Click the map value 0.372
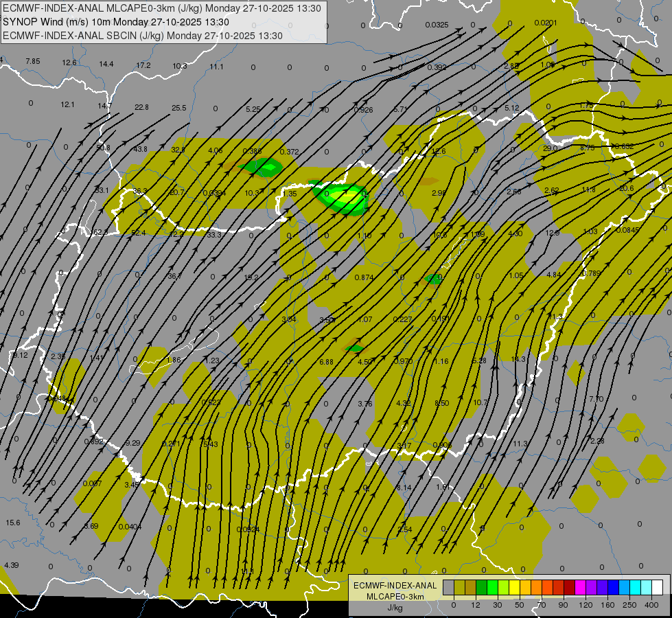 (x=289, y=152)
